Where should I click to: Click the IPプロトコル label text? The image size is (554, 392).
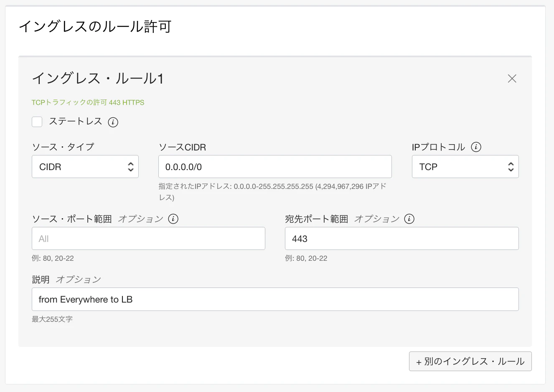438,147
